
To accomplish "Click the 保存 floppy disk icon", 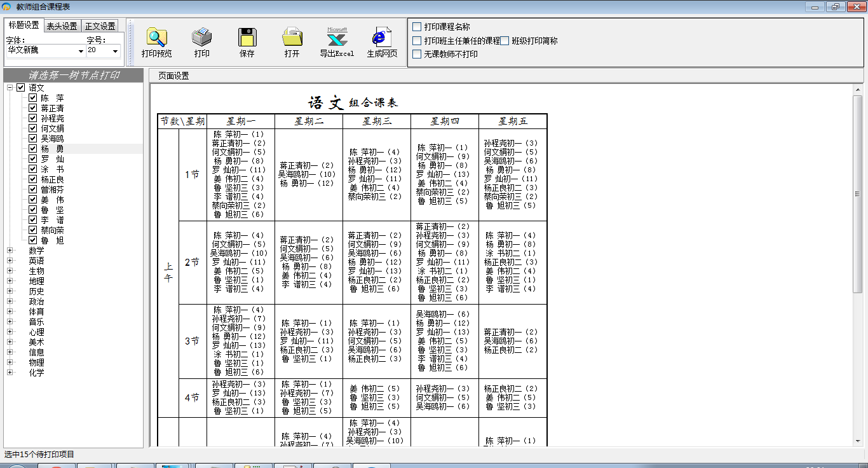I will point(247,38).
